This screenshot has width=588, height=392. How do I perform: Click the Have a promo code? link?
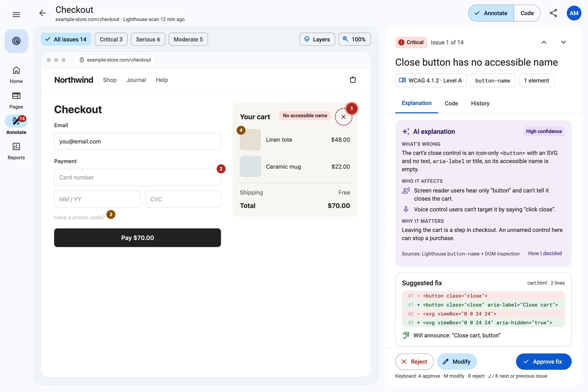79,217
